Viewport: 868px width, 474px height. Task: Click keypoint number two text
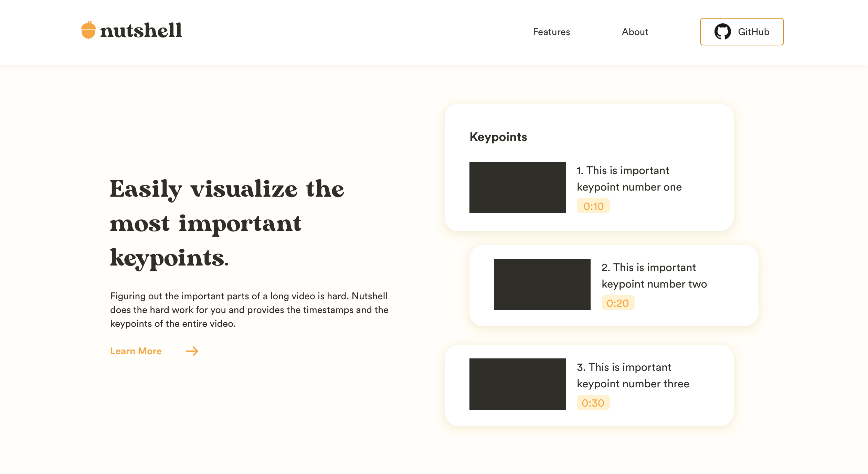pos(654,276)
